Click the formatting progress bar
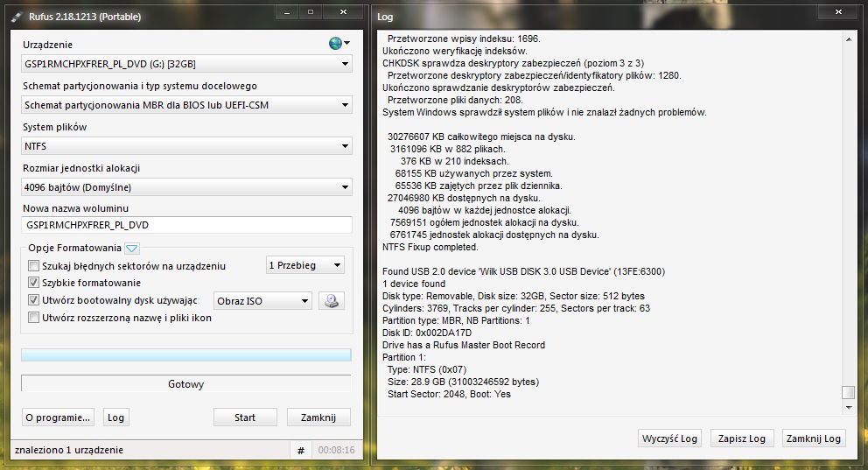868x470 pixels. pyautogui.click(x=186, y=354)
